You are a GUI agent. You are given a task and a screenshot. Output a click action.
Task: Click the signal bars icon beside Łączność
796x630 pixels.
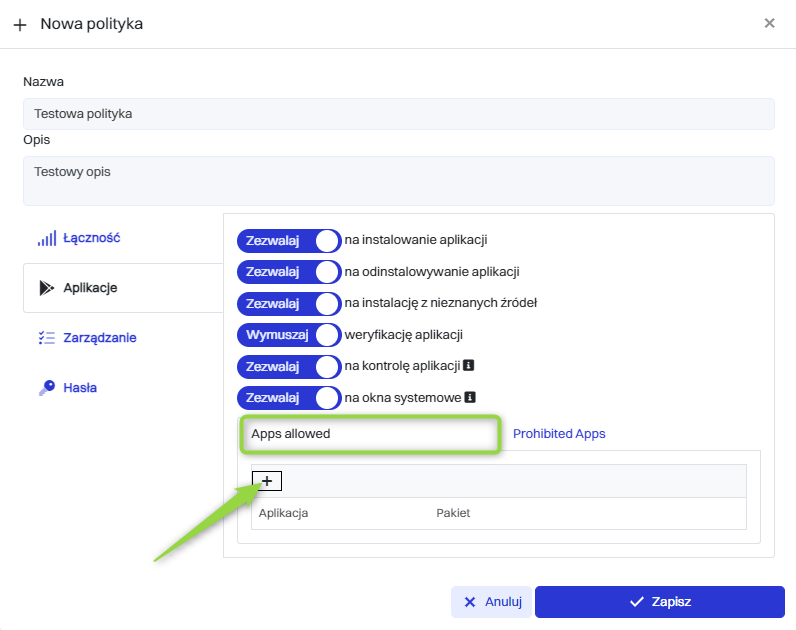(x=46, y=239)
